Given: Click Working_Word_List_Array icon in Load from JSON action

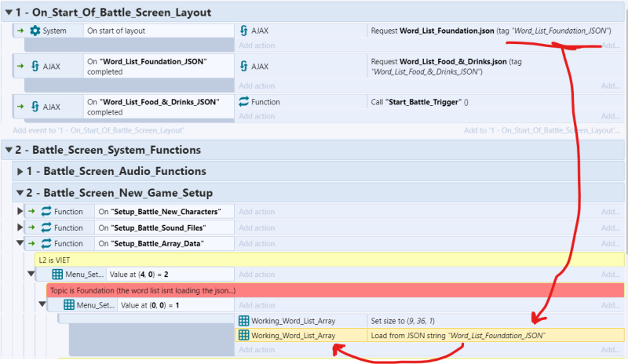Looking at the screenshot, I should (x=244, y=336).
